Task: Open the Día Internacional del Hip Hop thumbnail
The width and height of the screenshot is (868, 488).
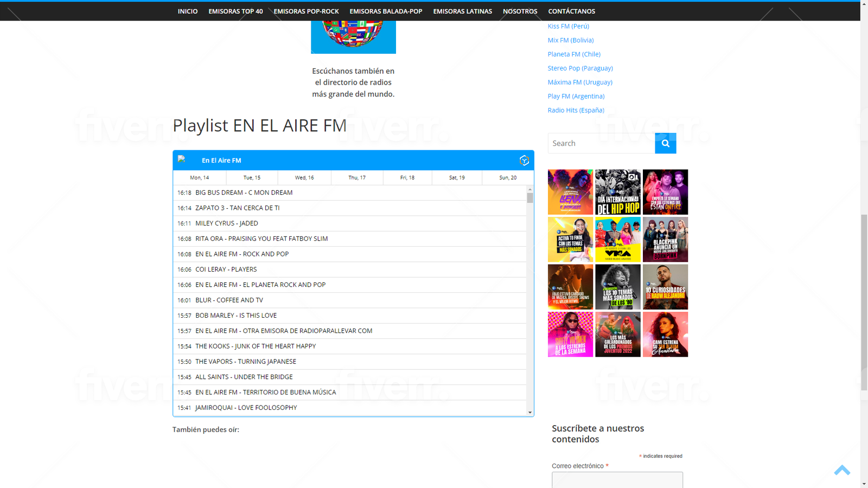Action: (x=617, y=192)
